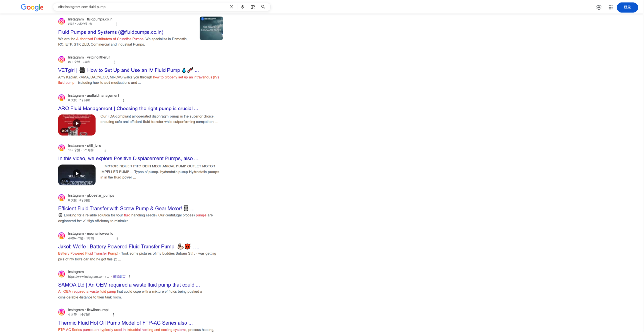Open 'Thermic Fluid Hot Oil Pump Model' link
This screenshot has height=332, width=644.
pos(125,323)
